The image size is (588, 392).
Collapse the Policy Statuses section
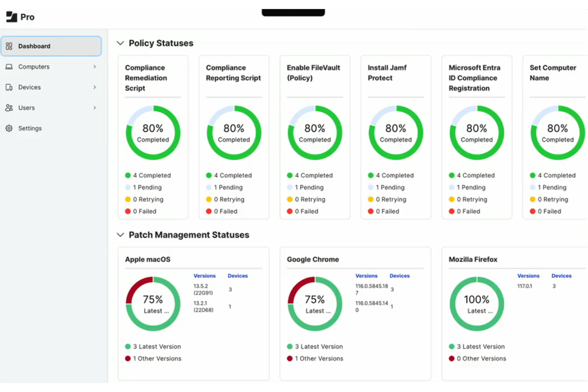120,43
